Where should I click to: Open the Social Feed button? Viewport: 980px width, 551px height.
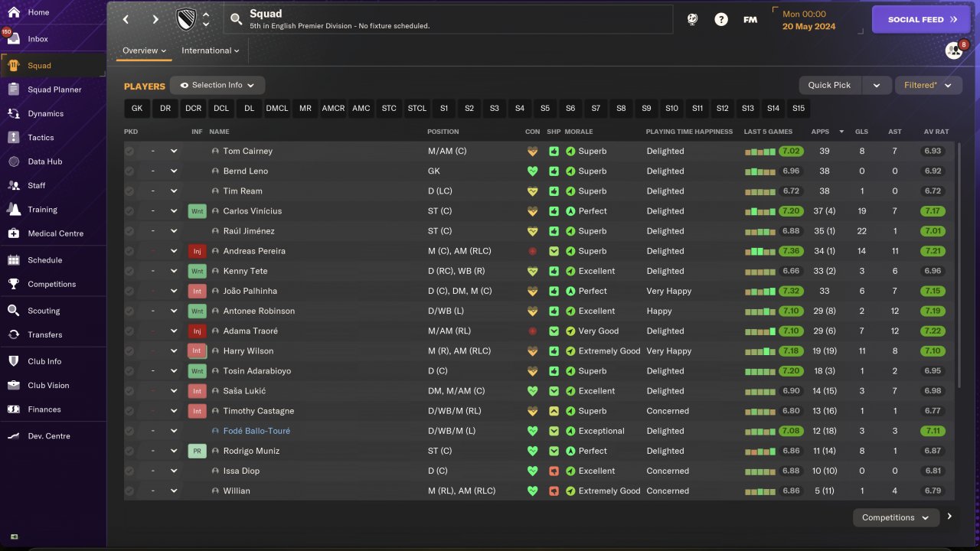coord(920,20)
